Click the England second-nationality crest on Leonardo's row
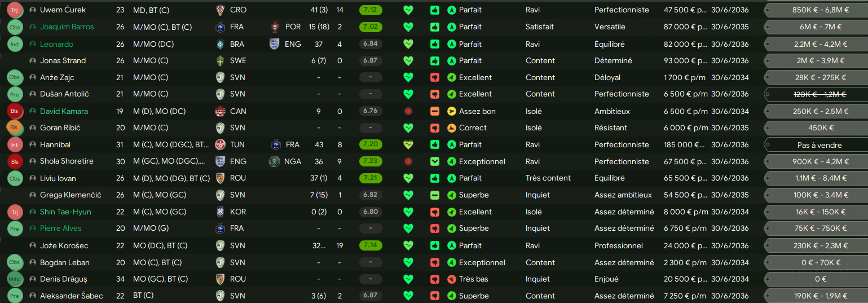 275,44
